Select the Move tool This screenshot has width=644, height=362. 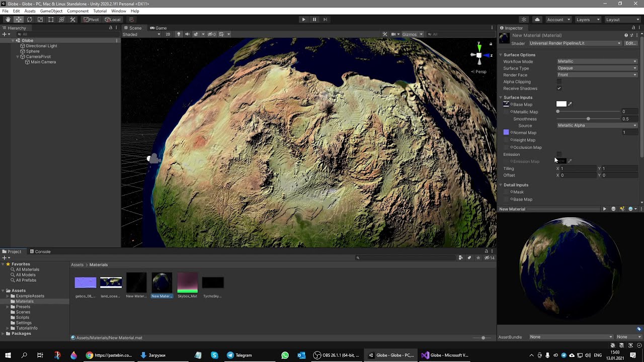pyautogui.click(x=19, y=20)
